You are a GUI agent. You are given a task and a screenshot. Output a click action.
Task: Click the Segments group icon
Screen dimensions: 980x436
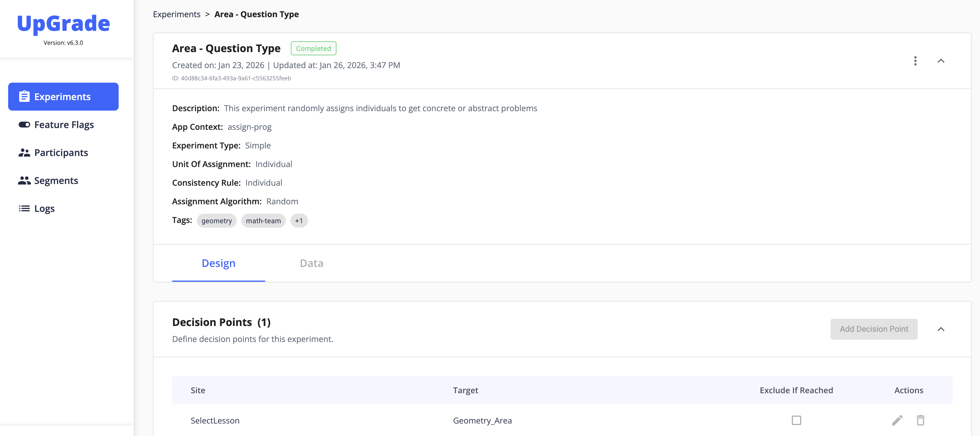point(24,180)
